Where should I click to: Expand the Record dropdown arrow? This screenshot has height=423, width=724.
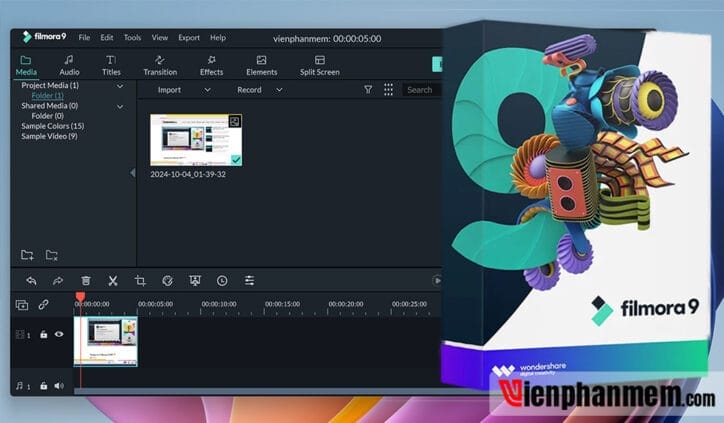coord(279,90)
